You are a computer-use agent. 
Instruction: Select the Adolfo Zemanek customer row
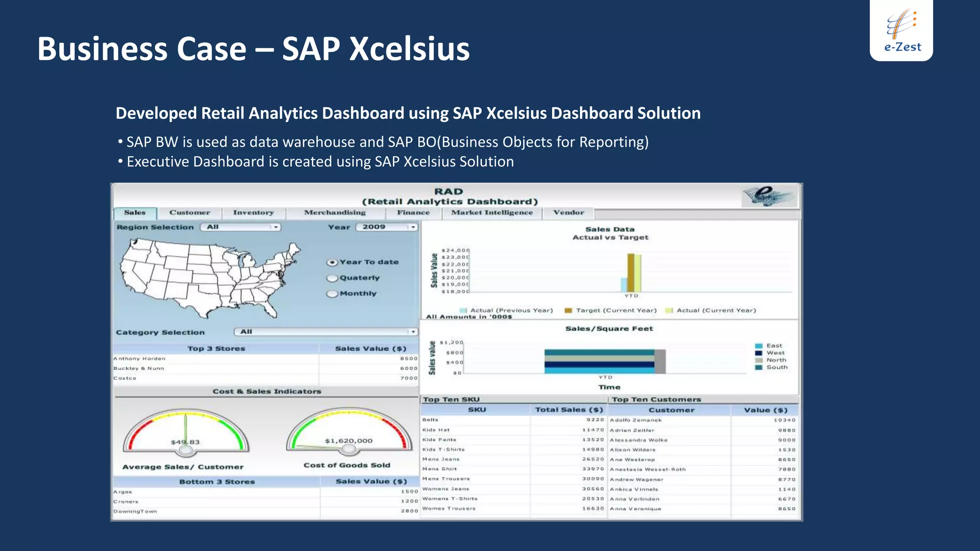click(703, 420)
